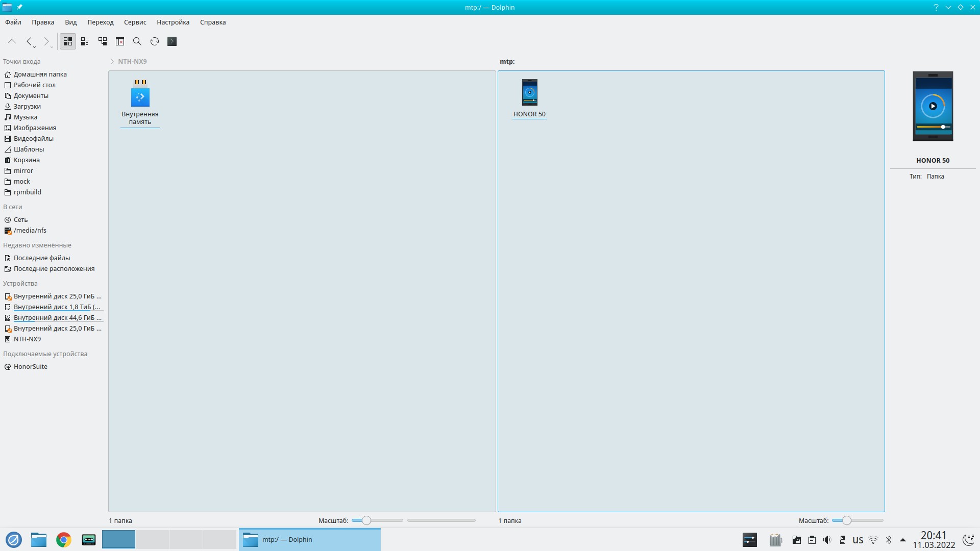Open back history dropdown arrow
This screenshot has width=980, height=551.
tap(35, 47)
